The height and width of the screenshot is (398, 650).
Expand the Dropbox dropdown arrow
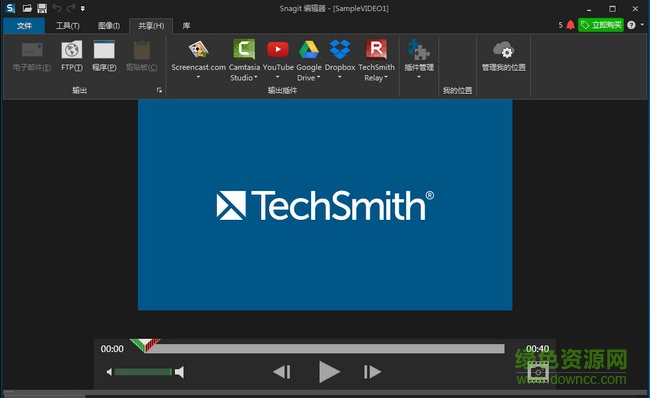pos(340,77)
